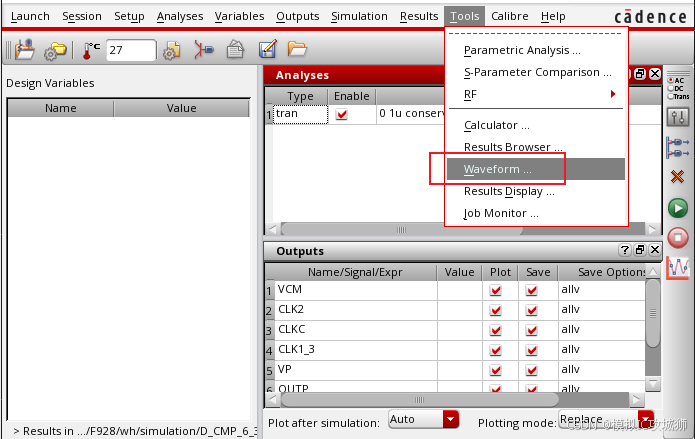This screenshot has width=695, height=439.
Task: Click the Outputs panel help question icon
Action: click(x=625, y=250)
